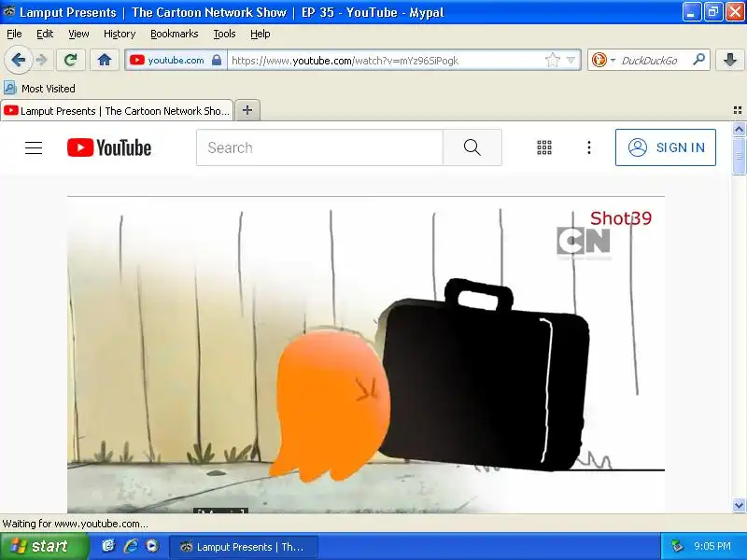Open the Edit menu
The image size is (747, 560).
45,34
